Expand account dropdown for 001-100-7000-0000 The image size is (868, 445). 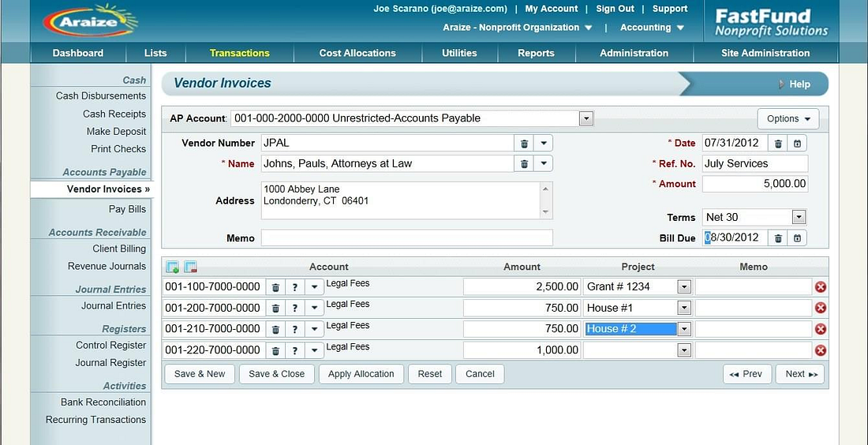pos(314,286)
